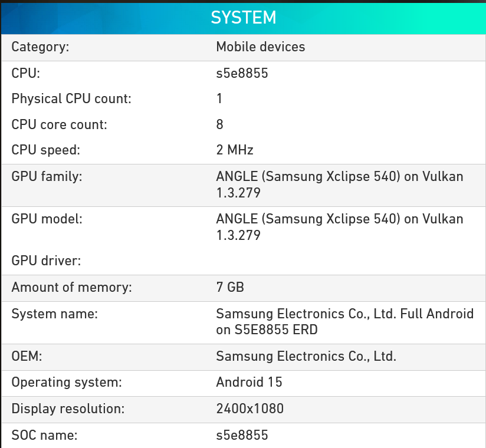Select the 2 MHz CPU speed value
486x448 pixels.
(x=235, y=150)
